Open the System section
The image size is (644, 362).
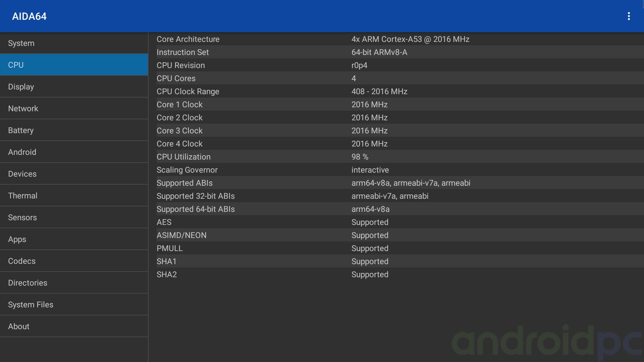point(74,43)
